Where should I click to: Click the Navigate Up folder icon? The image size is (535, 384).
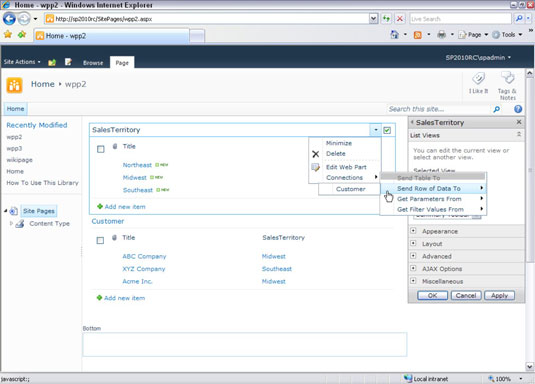52,62
